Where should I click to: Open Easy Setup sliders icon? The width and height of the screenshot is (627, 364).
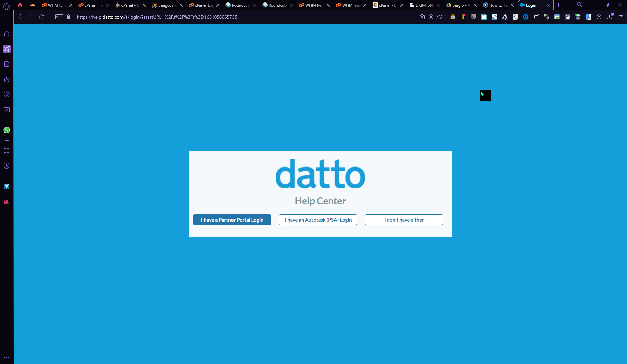click(621, 17)
